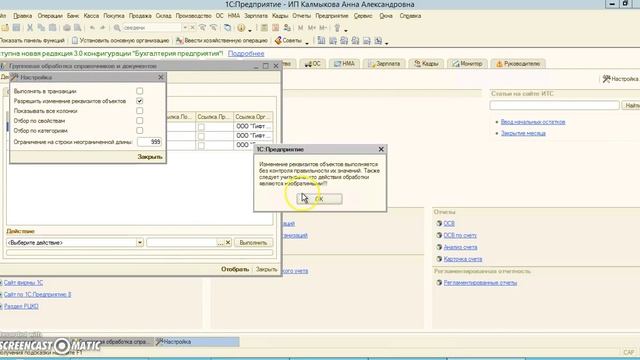Click the string length limit field 999
This screenshot has width=640, height=360.
point(149,142)
